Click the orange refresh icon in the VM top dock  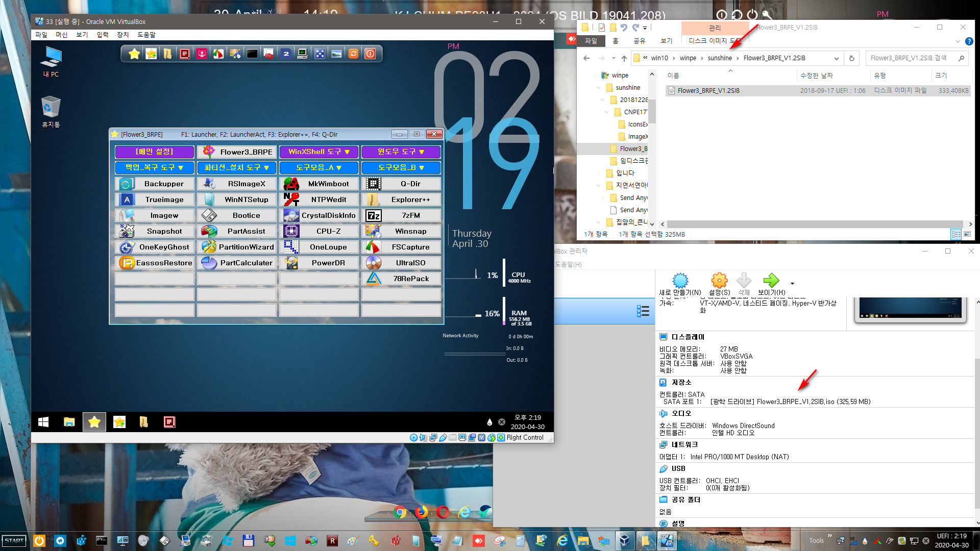point(353,54)
